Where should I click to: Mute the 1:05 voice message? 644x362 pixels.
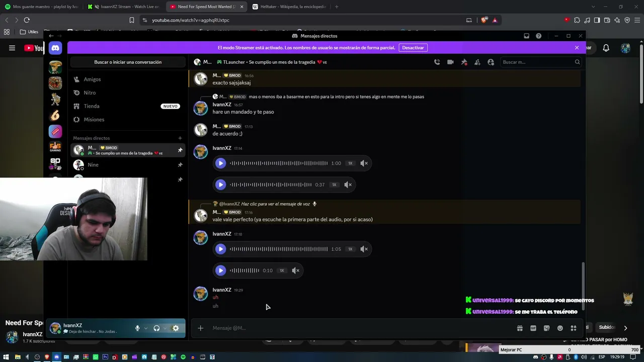(x=364, y=249)
